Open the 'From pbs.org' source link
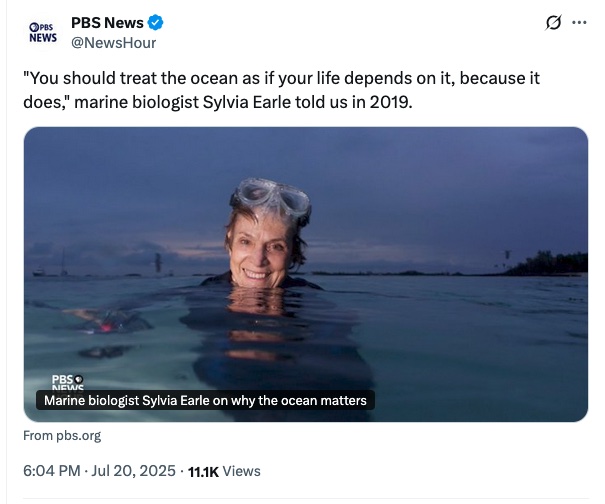 coord(62,436)
